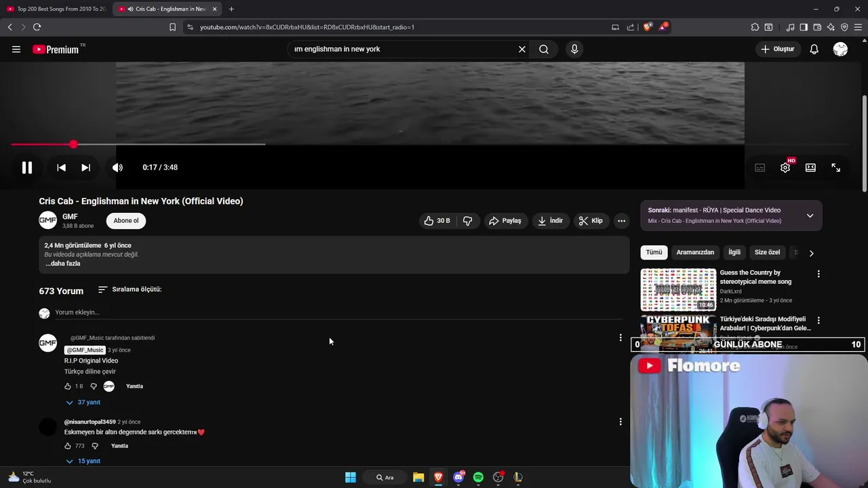Switch to Top 200 Best Songs tab
This screenshot has width=868, height=488.
pyautogui.click(x=56, y=9)
